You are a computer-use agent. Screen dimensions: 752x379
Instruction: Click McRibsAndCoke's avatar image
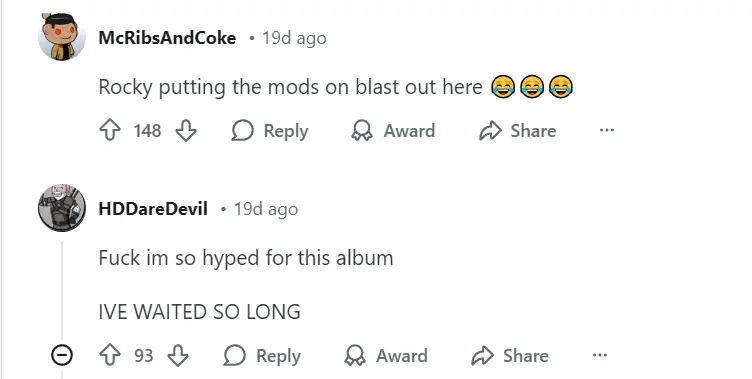[62, 37]
